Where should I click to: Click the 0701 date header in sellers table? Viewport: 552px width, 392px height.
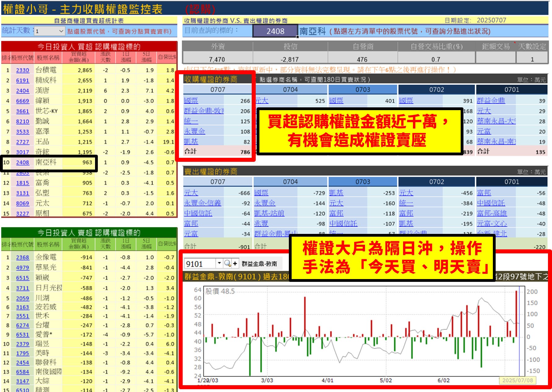(x=512, y=182)
